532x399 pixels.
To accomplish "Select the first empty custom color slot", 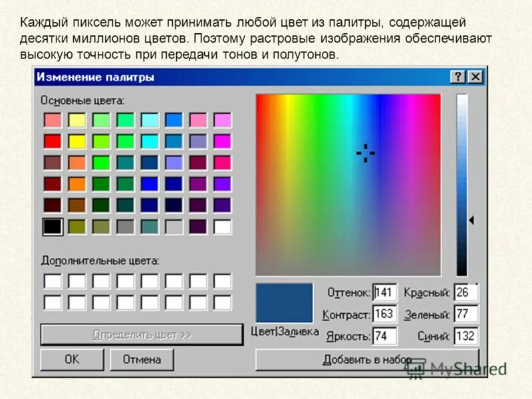I will (53, 281).
